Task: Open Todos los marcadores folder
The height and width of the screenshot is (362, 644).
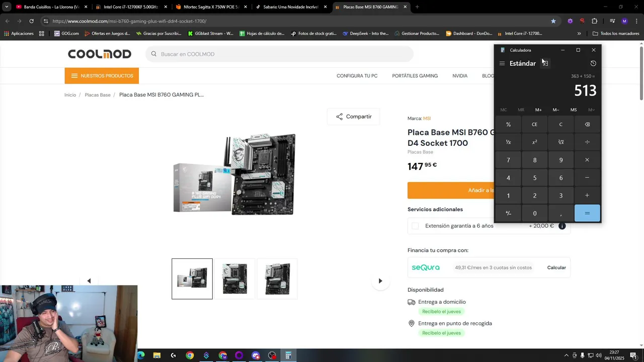Action: tap(616, 34)
